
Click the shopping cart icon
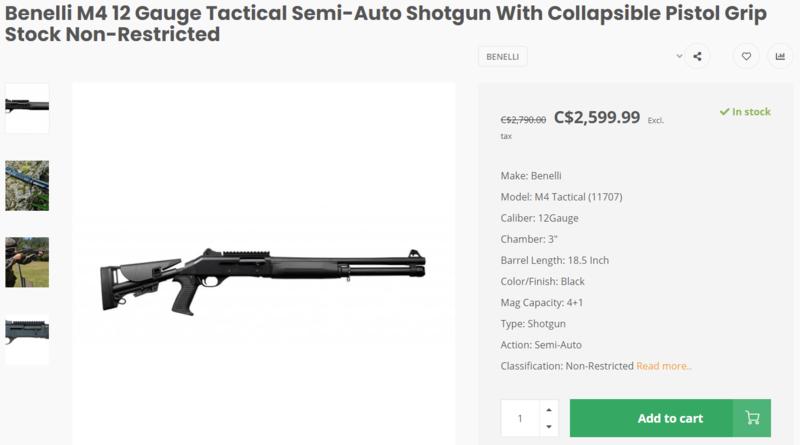pos(752,418)
